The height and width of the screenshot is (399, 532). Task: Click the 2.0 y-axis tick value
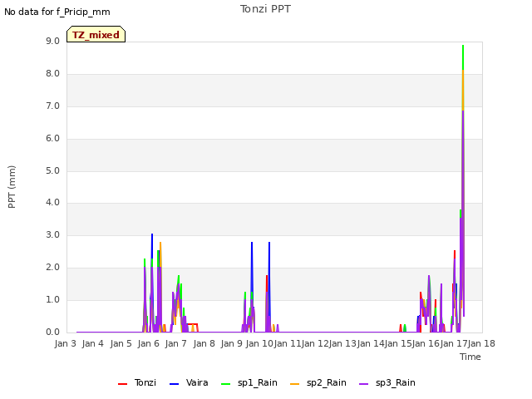pyautogui.click(x=52, y=268)
